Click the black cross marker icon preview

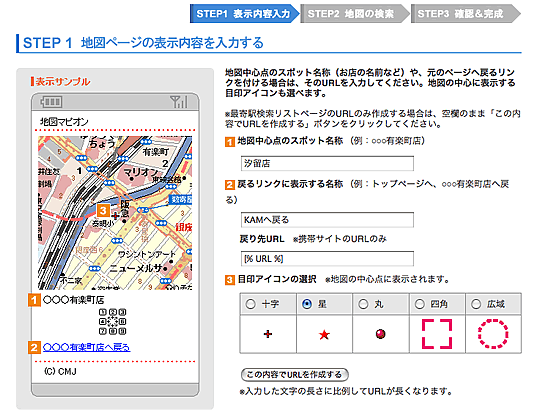268,334
